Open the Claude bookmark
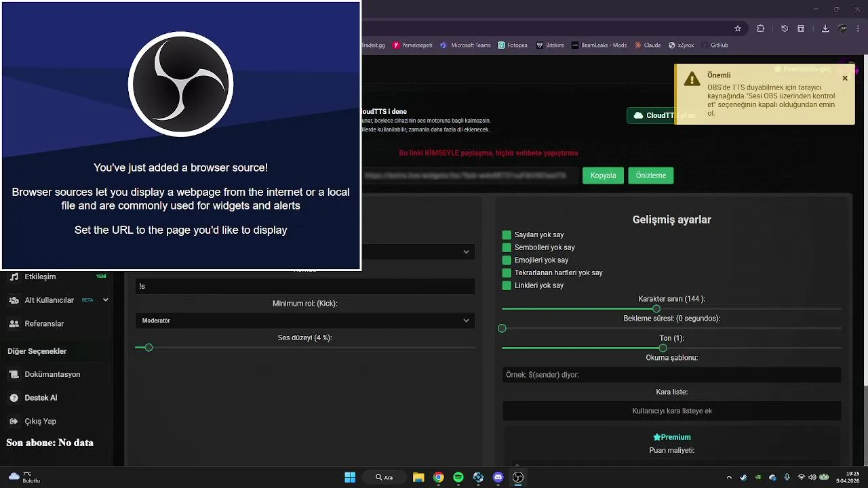Screen dimensions: 868x488 click(648, 45)
